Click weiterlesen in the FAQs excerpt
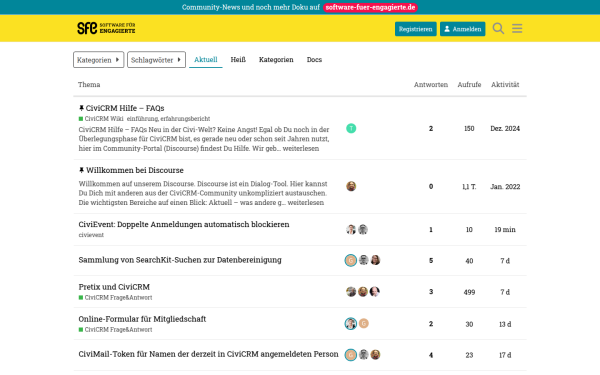Screen dimensions: 600x375 click(x=301, y=148)
